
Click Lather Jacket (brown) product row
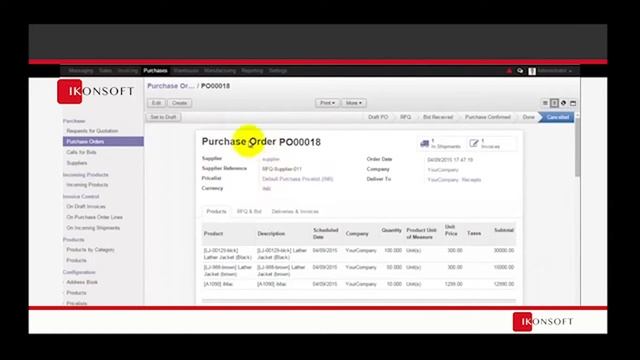(x=359, y=271)
